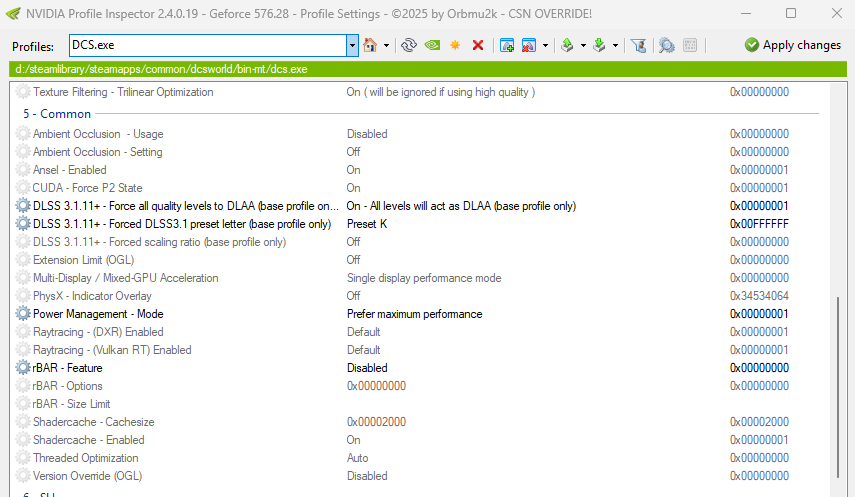Open the dropdown arrow beside the home icon
Screen dimensions: 855x497
click(387, 45)
